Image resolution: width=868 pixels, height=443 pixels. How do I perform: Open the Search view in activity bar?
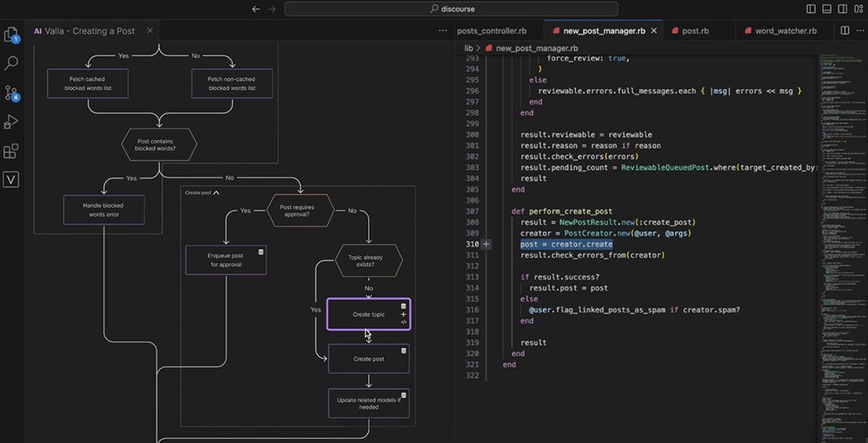coord(11,63)
